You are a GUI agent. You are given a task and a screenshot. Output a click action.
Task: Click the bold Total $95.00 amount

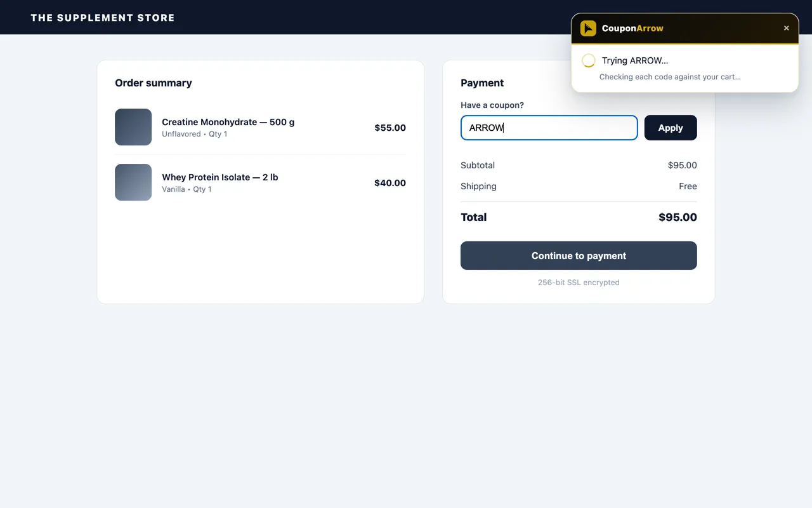tap(678, 217)
